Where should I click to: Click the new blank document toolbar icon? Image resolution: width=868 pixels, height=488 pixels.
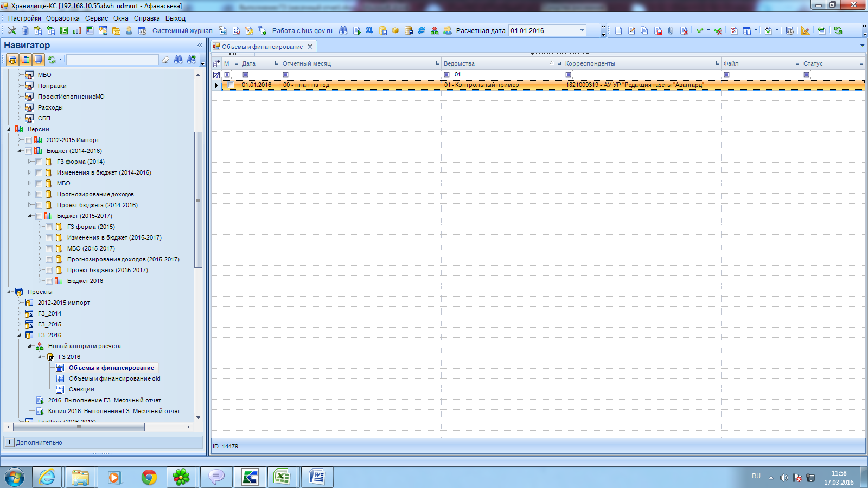(x=618, y=31)
